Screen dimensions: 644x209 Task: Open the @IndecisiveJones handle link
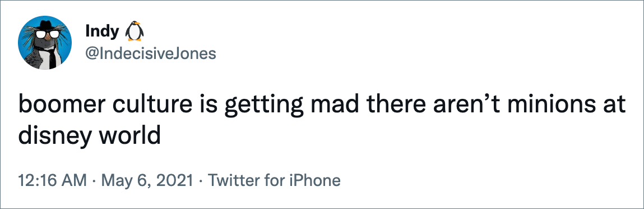[151, 54]
